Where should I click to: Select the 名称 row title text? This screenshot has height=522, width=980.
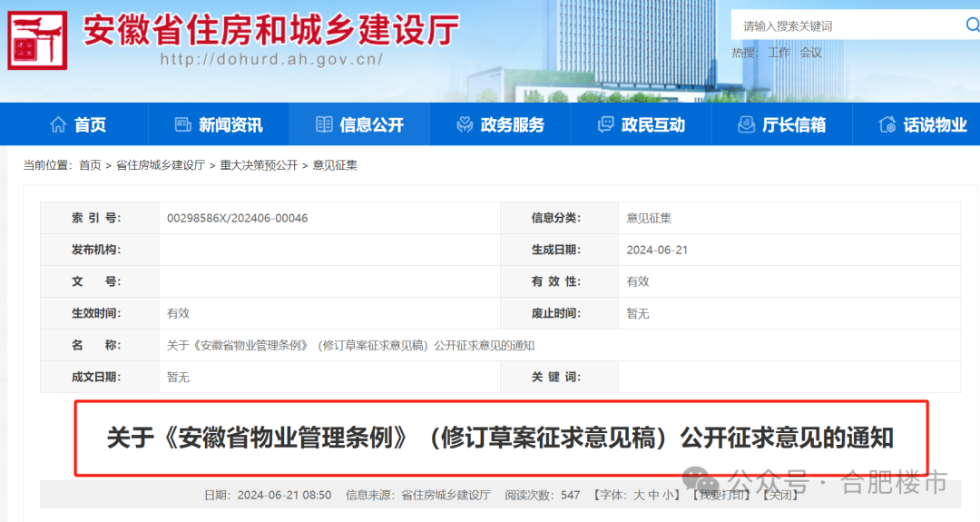click(x=350, y=346)
